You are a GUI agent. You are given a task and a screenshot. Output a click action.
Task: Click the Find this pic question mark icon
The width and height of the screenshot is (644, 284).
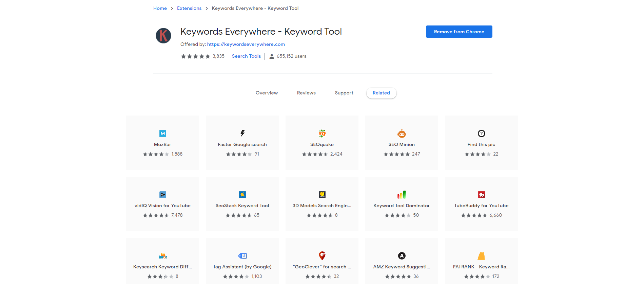click(x=482, y=134)
